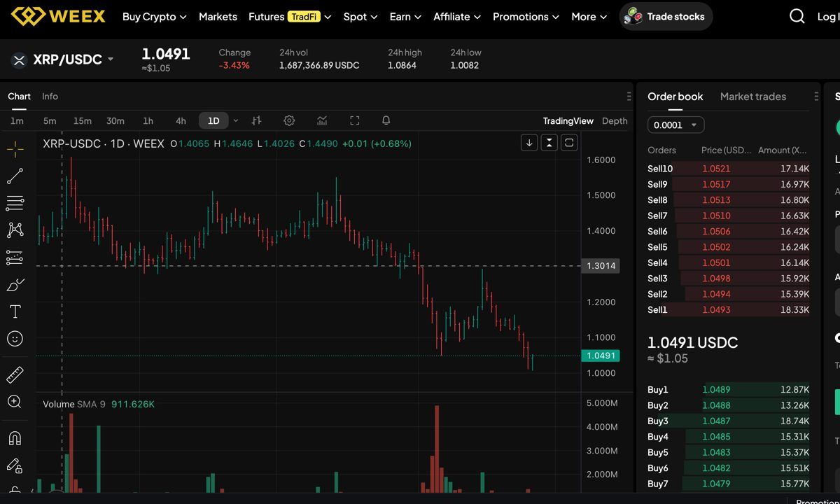Click Buy7 price 1.0479
Image resolution: width=840 pixels, height=504 pixels.
716,484
